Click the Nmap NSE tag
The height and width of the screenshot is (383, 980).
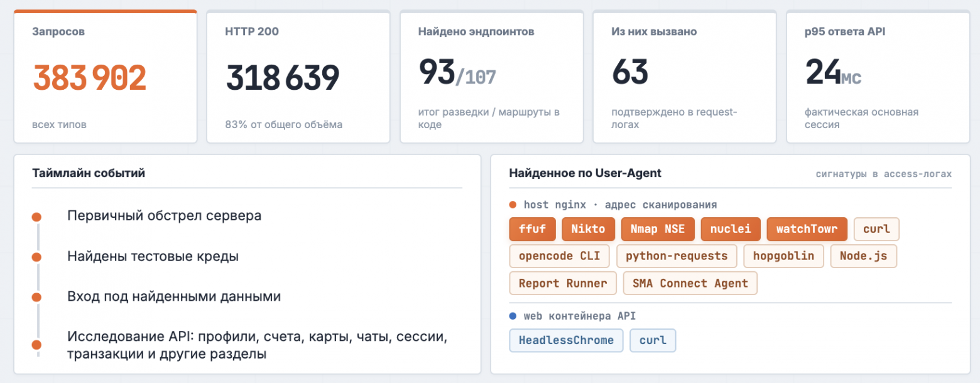pos(658,229)
